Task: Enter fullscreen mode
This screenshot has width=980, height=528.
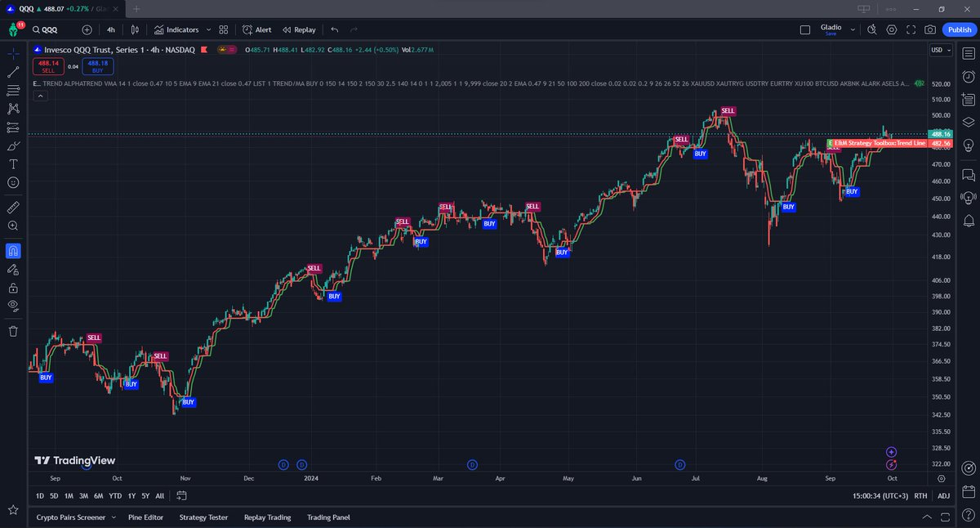Action: (911, 29)
